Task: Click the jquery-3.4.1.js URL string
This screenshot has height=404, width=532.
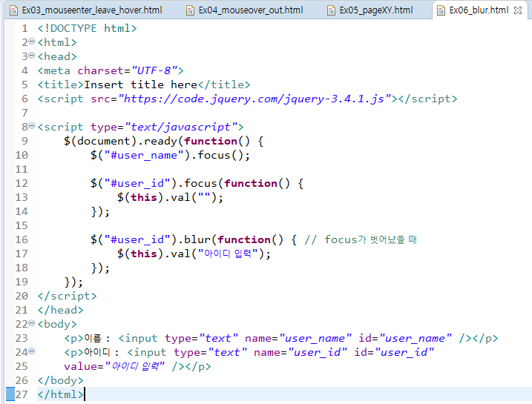Action: pos(254,99)
